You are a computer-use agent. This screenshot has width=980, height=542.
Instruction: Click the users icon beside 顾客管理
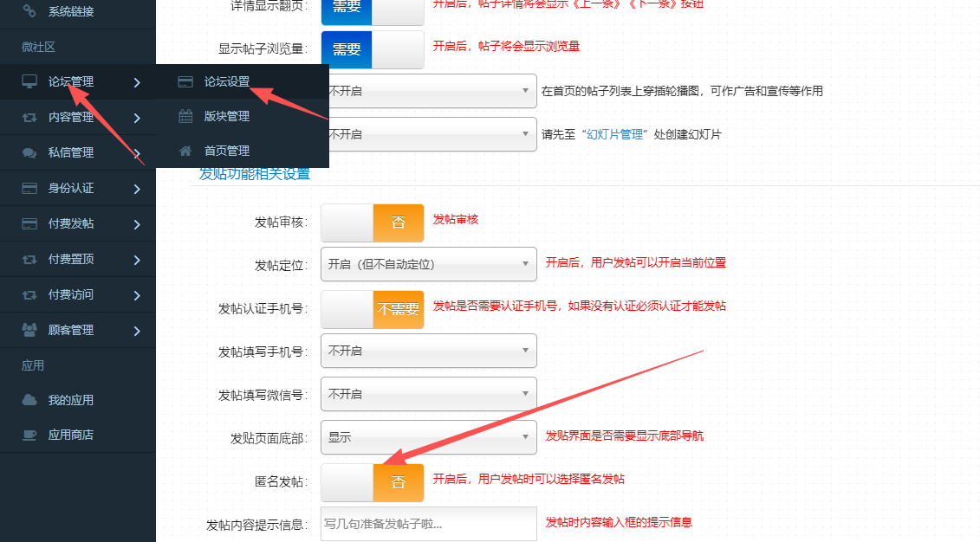[x=29, y=330]
